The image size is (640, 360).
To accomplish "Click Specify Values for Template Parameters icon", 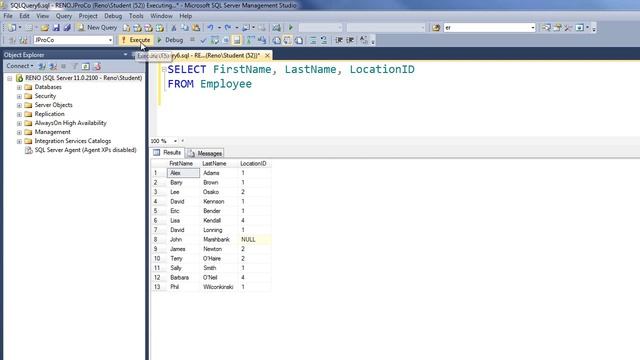I will tap(363, 40).
